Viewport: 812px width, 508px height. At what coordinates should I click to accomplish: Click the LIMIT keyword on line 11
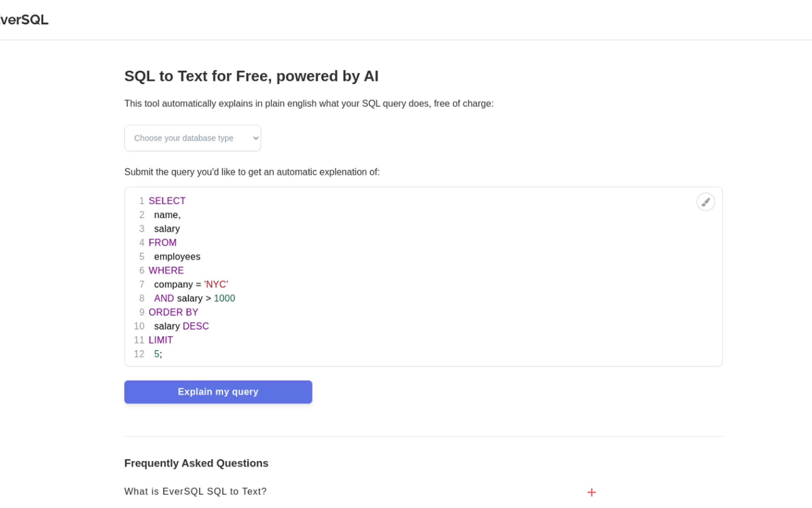[x=160, y=340]
